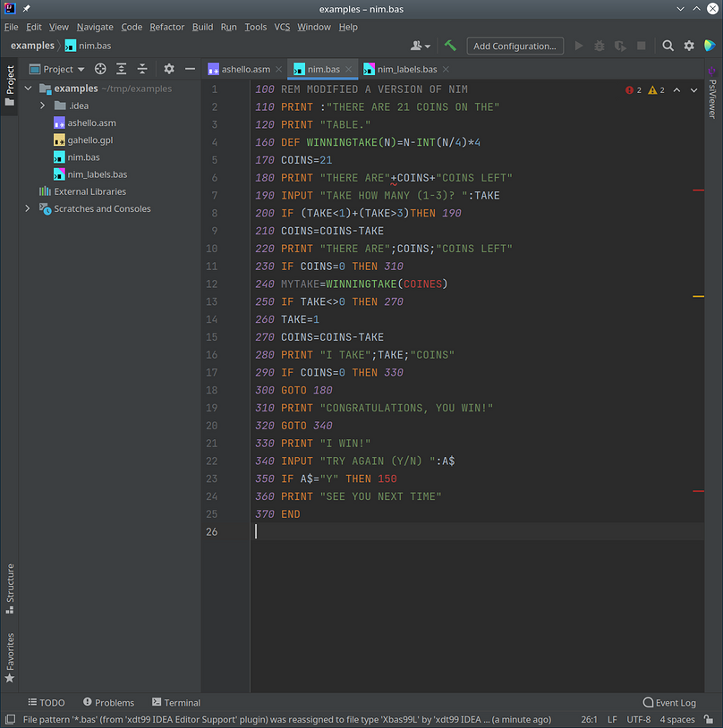Click the Project tool window settings gear
The height and width of the screenshot is (728, 723).
pyautogui.click(x=167, y=69)
